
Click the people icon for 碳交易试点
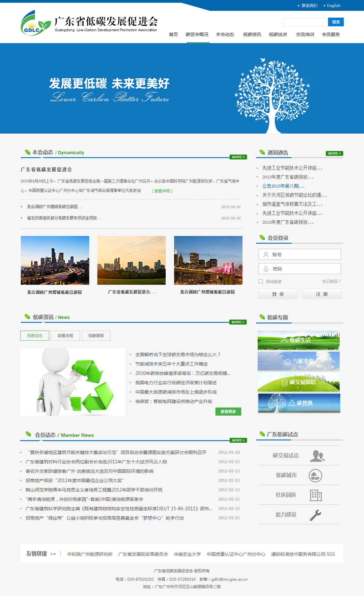click(x=317, y=456)
